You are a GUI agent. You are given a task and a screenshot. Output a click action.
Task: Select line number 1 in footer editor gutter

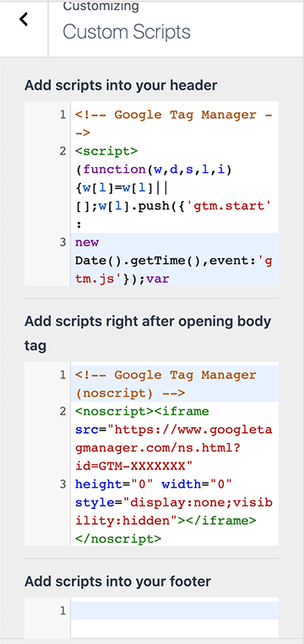(62, 611)
